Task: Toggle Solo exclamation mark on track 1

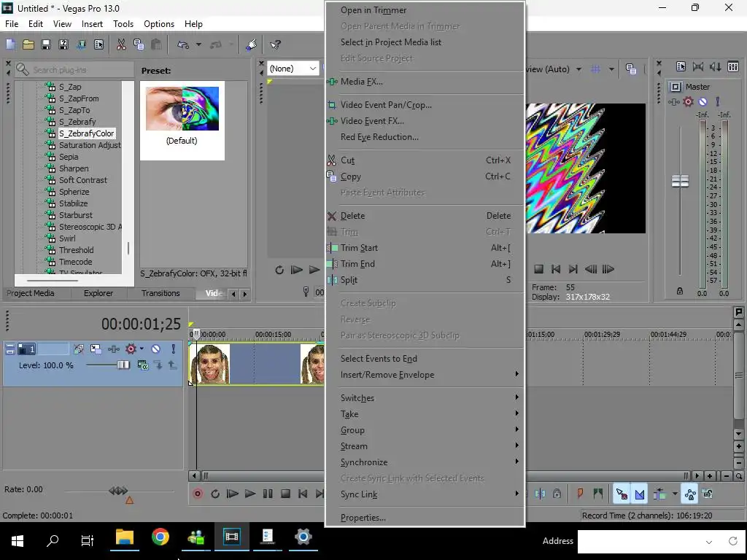Action: click(x=173, y=349)
